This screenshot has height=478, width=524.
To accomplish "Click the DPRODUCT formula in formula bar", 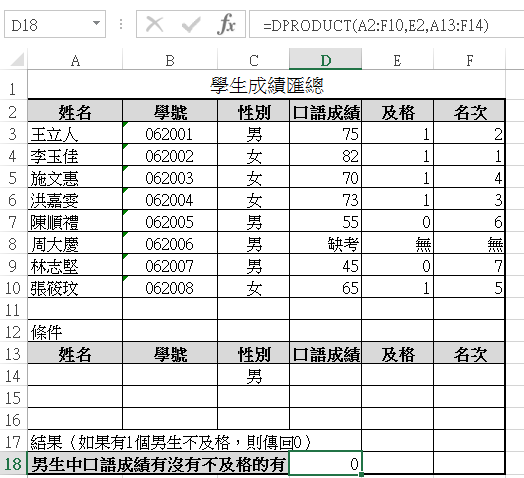I will 376,25.
